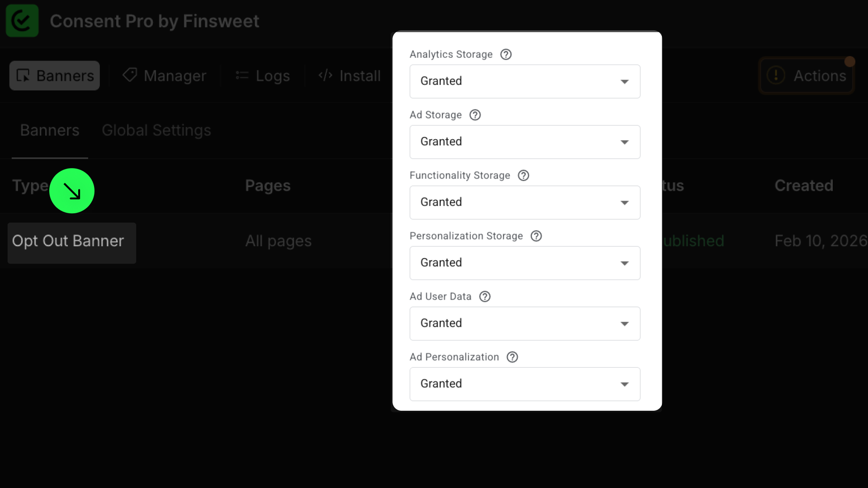This screenshot has height=488, width=868.
Task: Open the Ad Personalization dropdown
Action: click(524, 384)
